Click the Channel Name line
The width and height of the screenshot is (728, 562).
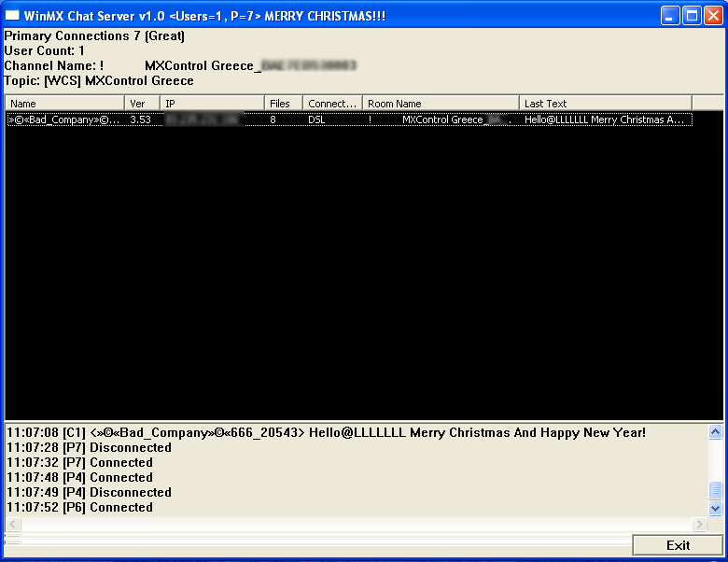pyautogui.click(x=180, y=66)
